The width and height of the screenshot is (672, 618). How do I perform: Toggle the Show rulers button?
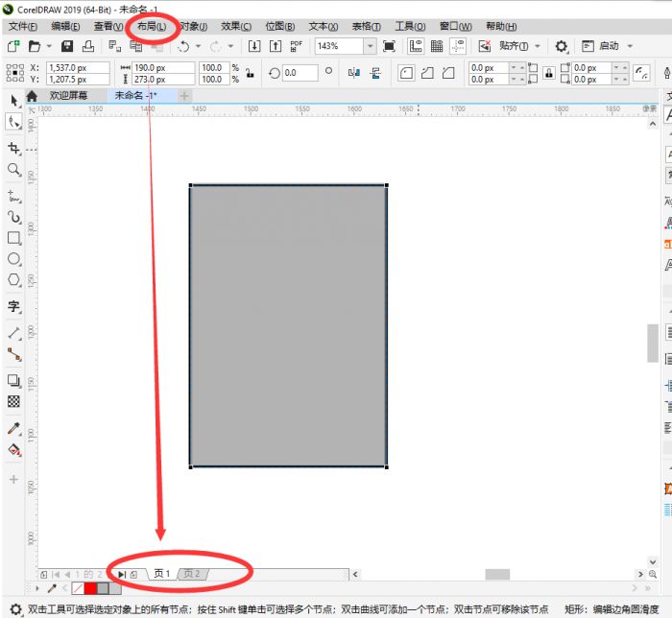(x=416, y=46)
